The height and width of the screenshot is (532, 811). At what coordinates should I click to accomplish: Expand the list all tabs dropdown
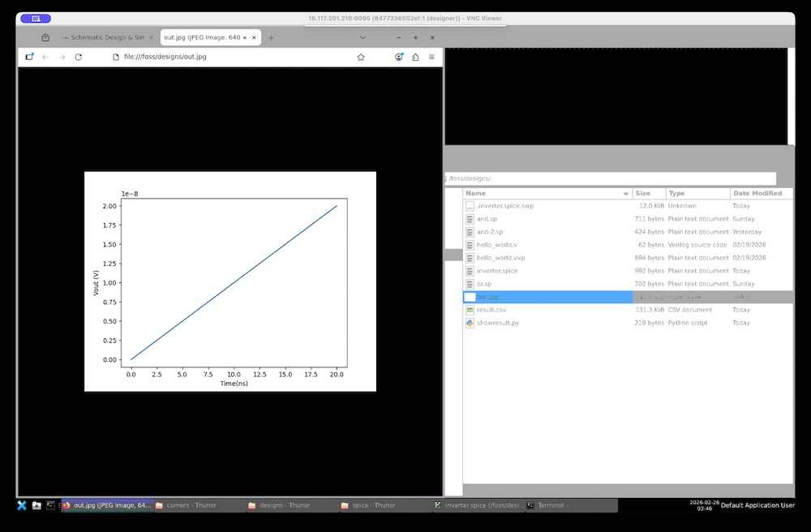[363, 37]
